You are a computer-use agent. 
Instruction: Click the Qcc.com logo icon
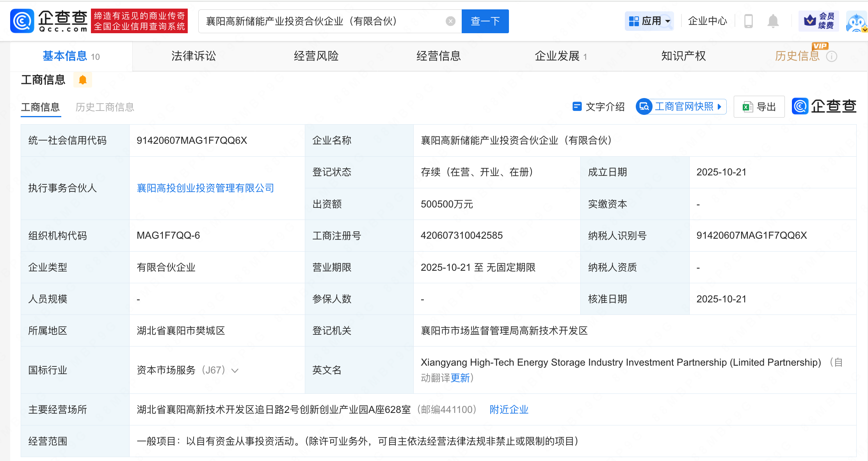[x=22, y=21]
